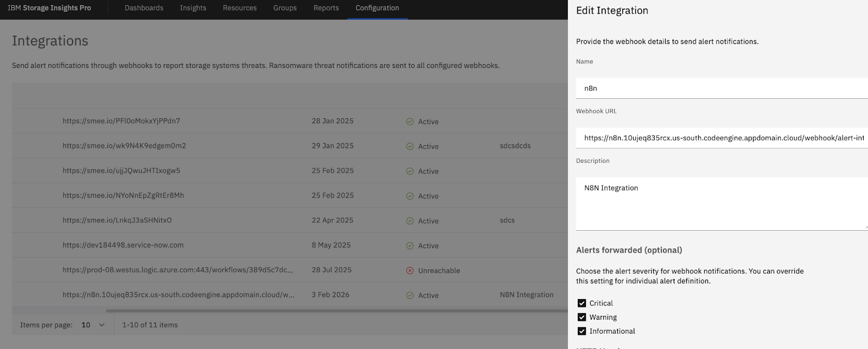Select the https://smee.io/PFl0oMokxYjPPdn7 URL

[x=121, y=121]
